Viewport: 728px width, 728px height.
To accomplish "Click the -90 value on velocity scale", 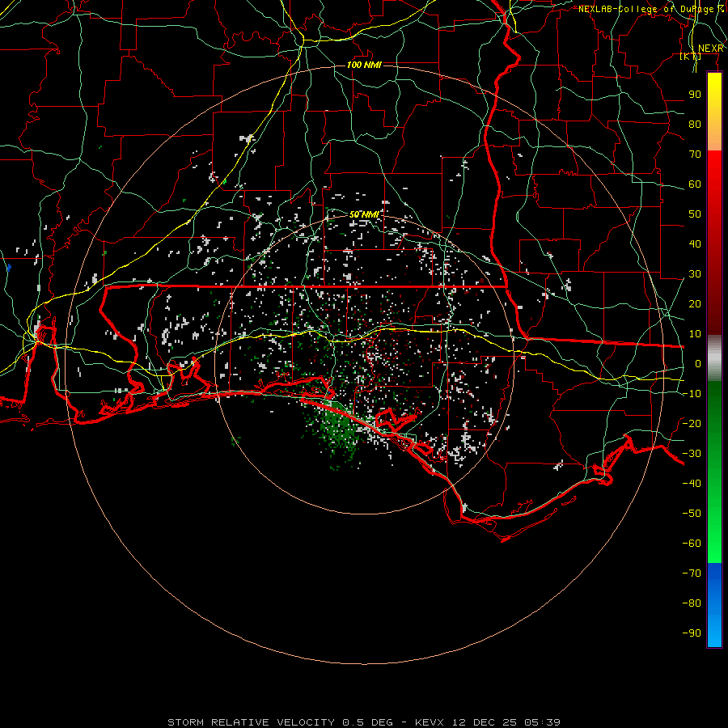I will tap(692, 633).
